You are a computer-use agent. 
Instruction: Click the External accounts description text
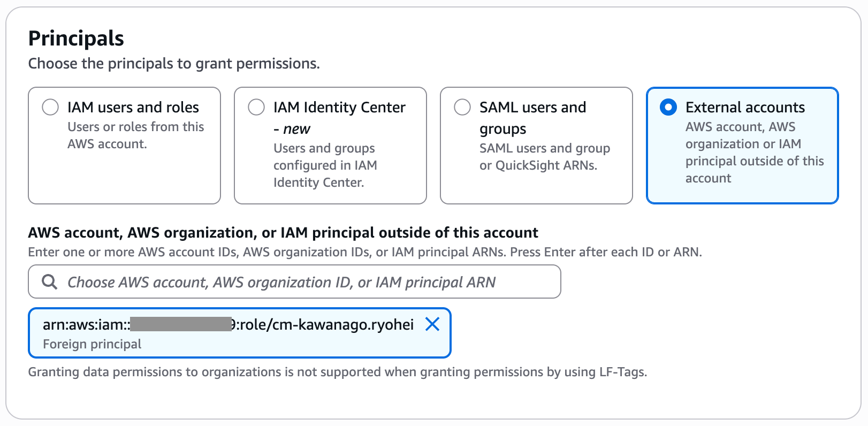click(755, 153)
